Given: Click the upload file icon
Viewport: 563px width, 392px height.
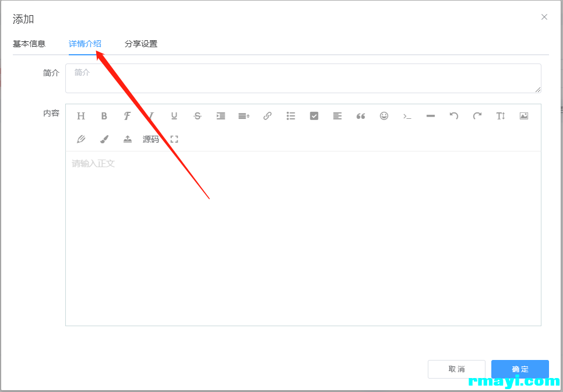Looking at the screenshot, I should click(x=128, y=139).
